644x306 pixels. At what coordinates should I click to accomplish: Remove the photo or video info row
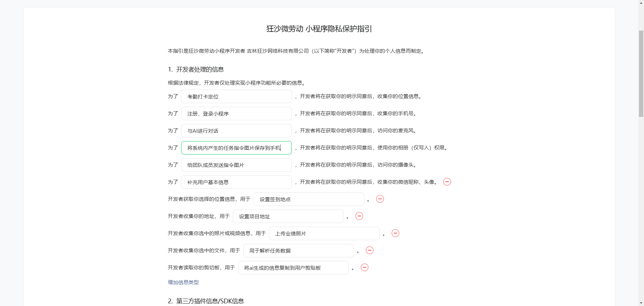point(395,233)
